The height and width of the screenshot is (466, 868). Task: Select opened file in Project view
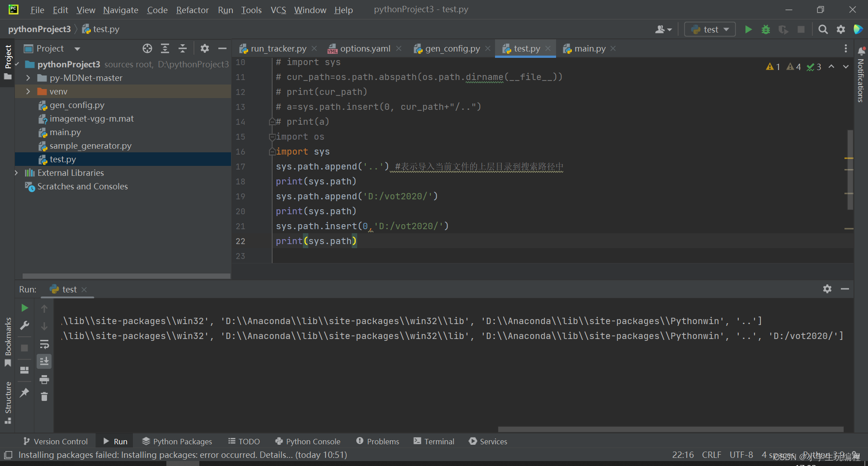pyautogui.click(x=147, y=48)
